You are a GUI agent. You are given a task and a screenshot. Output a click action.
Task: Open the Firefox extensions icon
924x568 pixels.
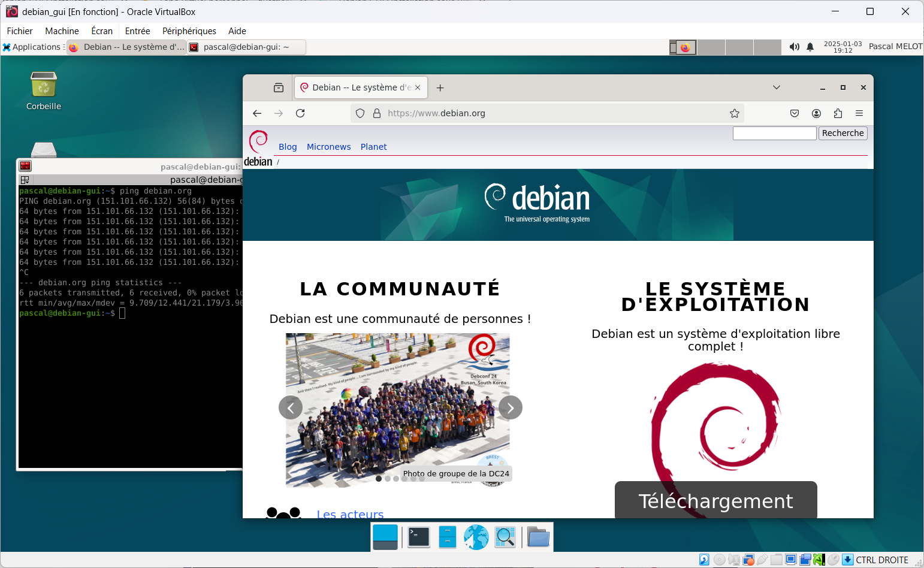point(838,113)
